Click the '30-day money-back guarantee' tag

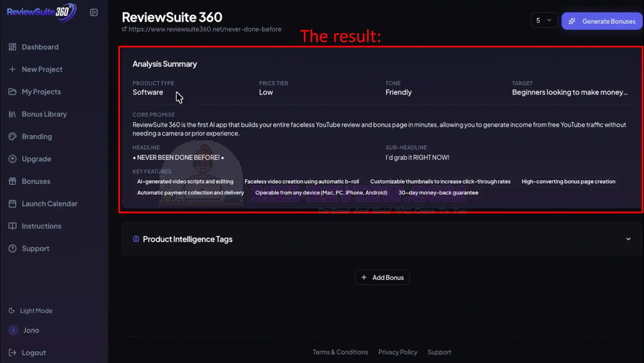(438, 192)
